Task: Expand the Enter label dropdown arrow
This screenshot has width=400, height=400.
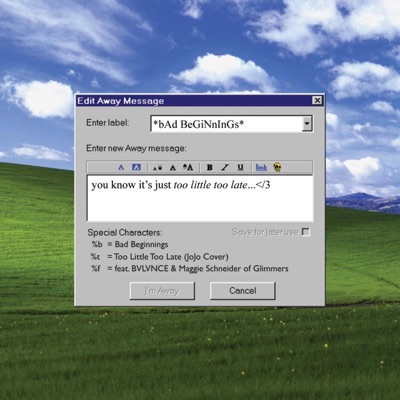Action: (307, 124)
